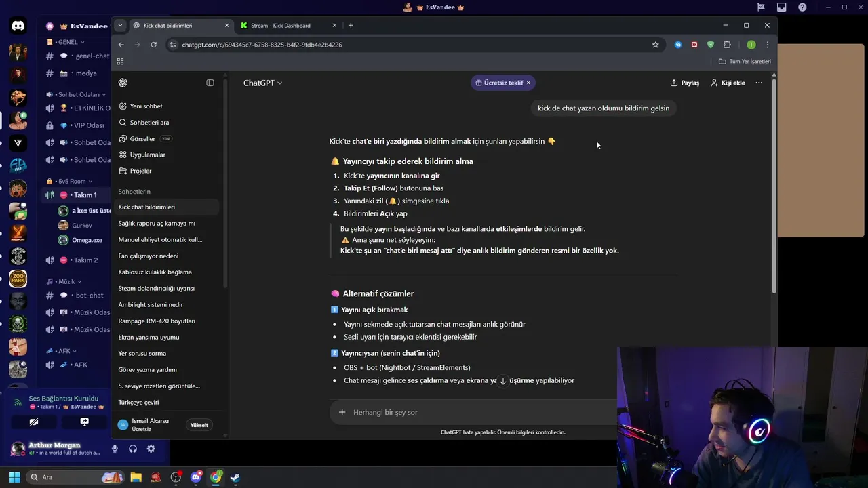Viewport: 868px width, 488px height.
Task: Join the Takım 2 voice channel
Action: click(x=77, y=260)
